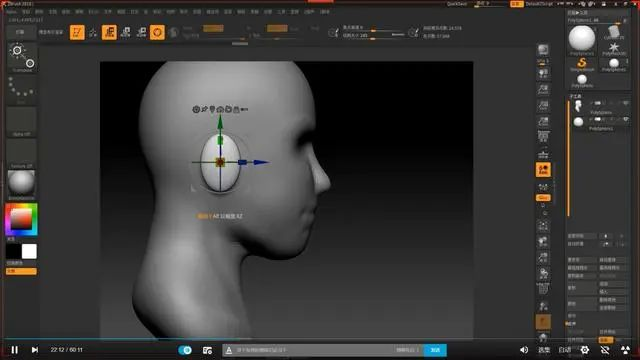Open the Z插件 menu
Screen dimensions: 640x360
point(309,12)
